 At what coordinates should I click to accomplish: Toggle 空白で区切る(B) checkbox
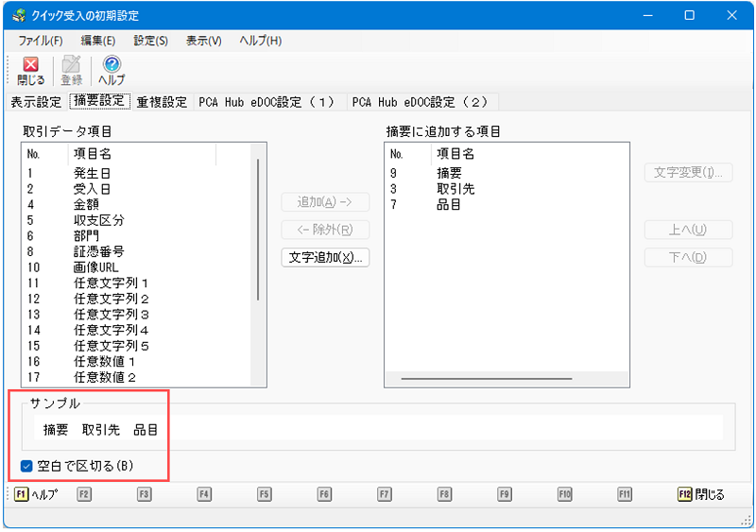(x=26, y=466)
